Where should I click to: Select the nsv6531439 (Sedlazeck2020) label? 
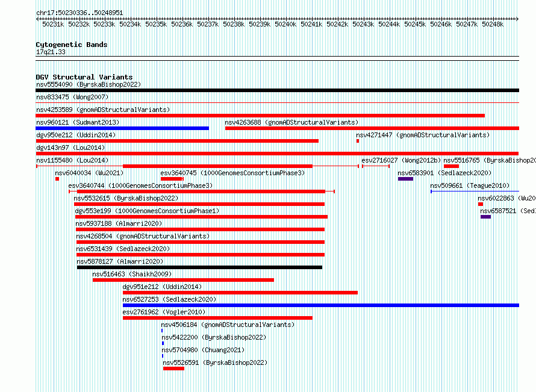tap(123, 249)
